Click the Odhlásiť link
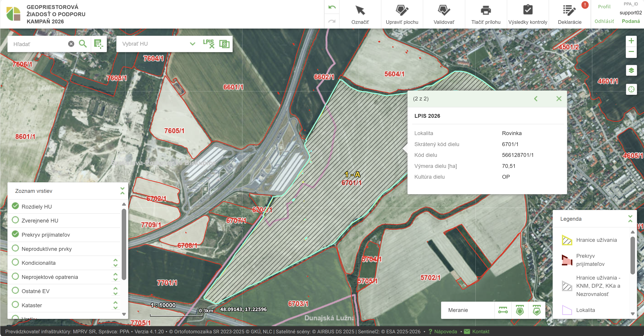 (x=604, y=21)
